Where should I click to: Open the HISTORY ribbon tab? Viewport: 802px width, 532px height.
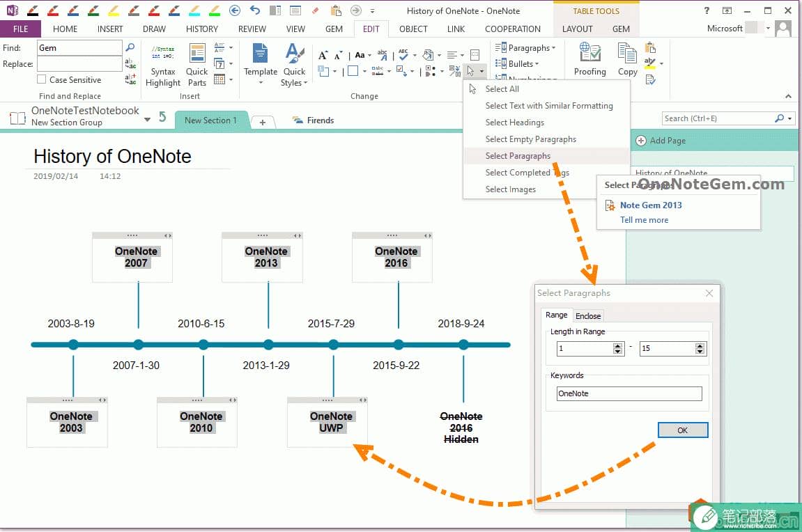coord(202,29)
